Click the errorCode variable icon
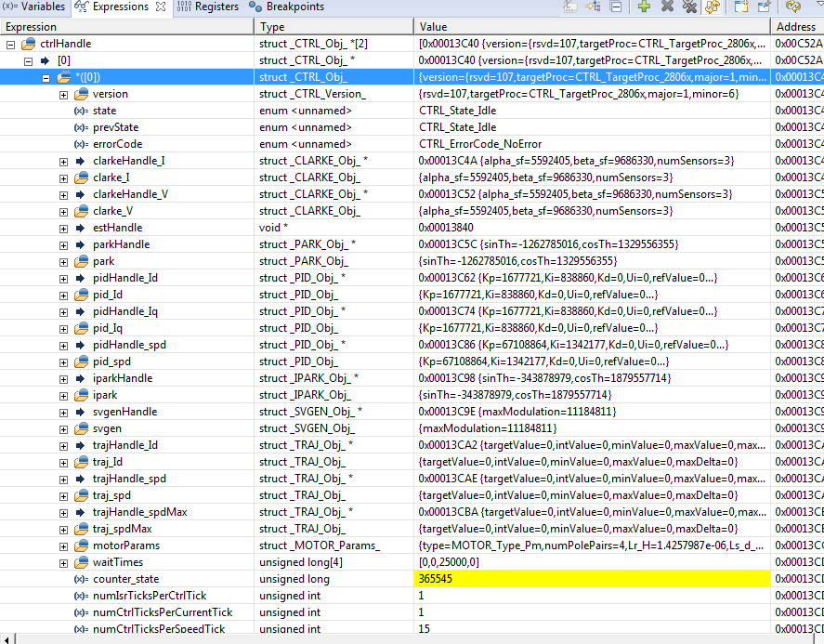This screenshot has height=644, width=824. click(x=81, y=145)
